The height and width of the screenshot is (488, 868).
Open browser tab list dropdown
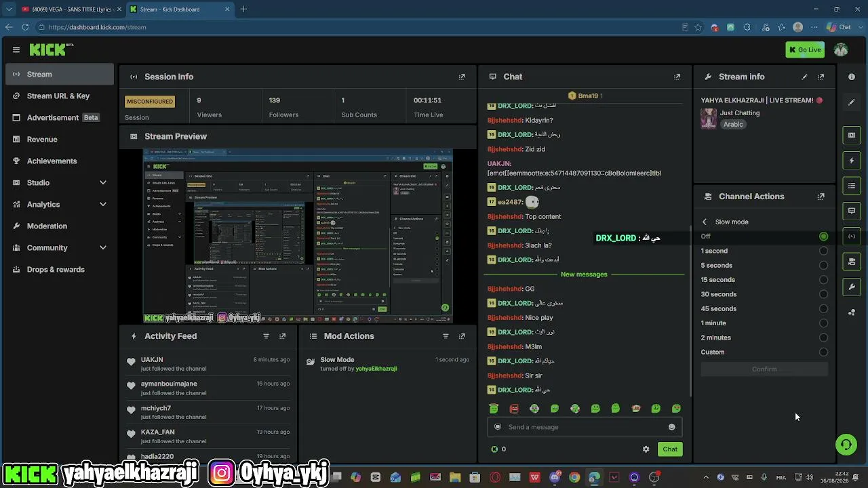click(x=9, y=9)
